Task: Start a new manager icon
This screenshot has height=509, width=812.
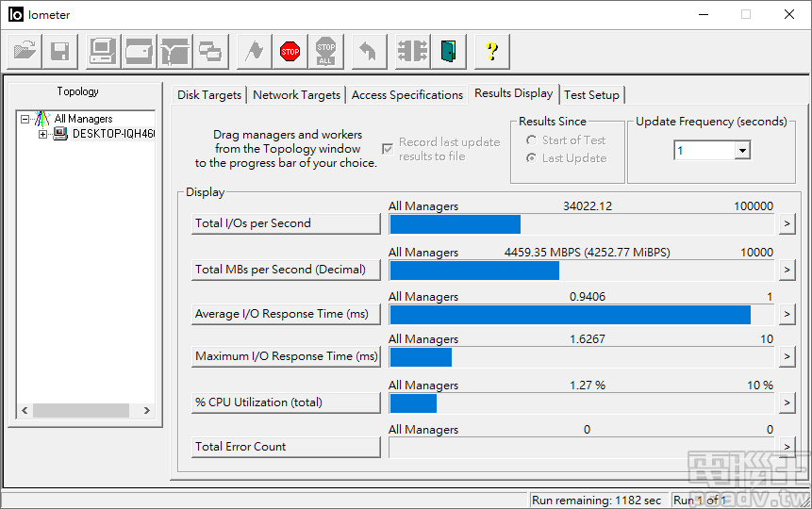Action: click(x=103, y=51)
